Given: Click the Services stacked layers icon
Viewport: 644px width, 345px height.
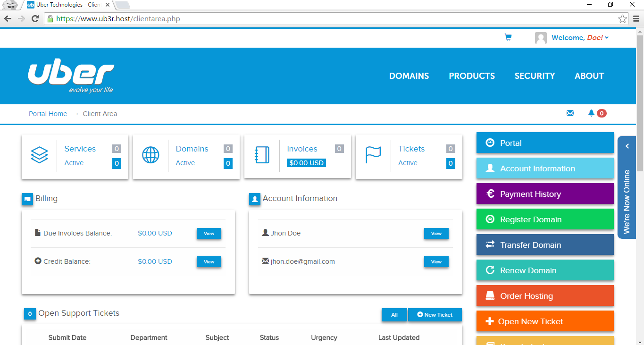Looking at the screenshot, I should point(39,155).
